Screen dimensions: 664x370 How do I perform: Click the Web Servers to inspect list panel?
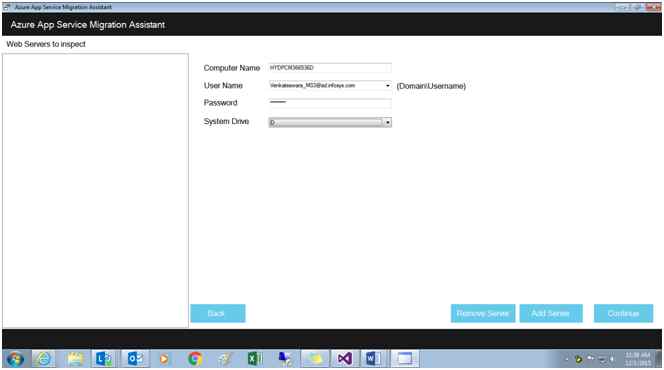[95, 190]
